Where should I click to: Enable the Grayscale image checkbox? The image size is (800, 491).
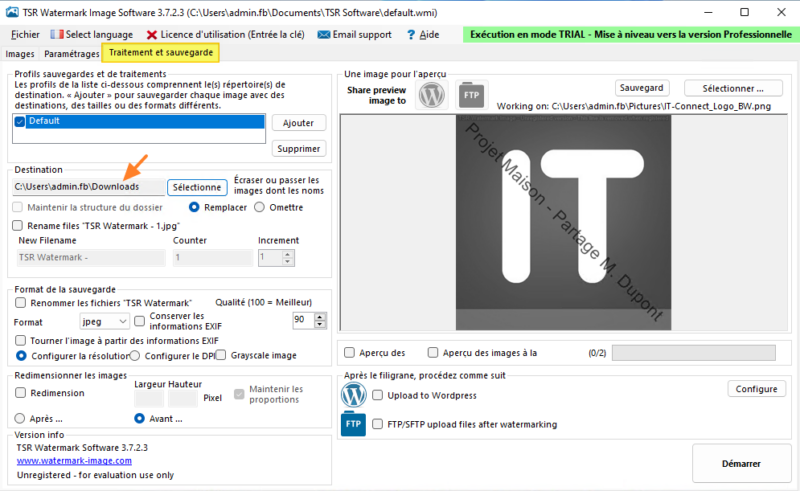[220, 355]
